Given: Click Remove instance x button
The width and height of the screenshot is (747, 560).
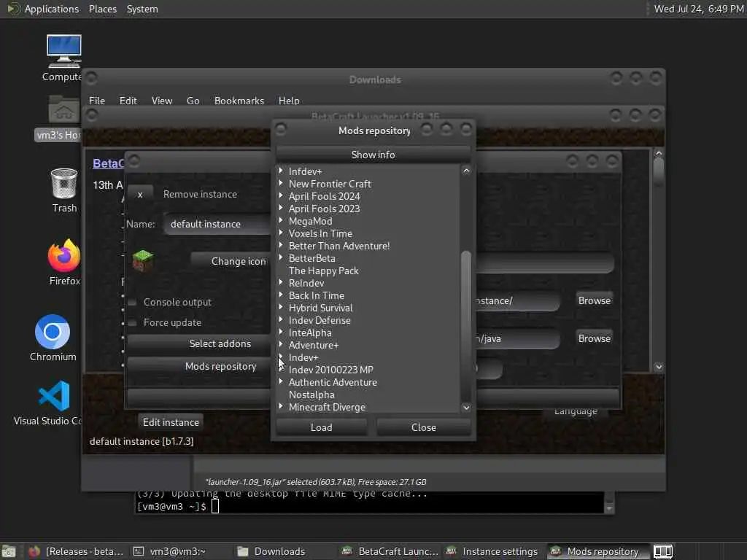Looking at the screenshot, I should click(x=140, y=194).
